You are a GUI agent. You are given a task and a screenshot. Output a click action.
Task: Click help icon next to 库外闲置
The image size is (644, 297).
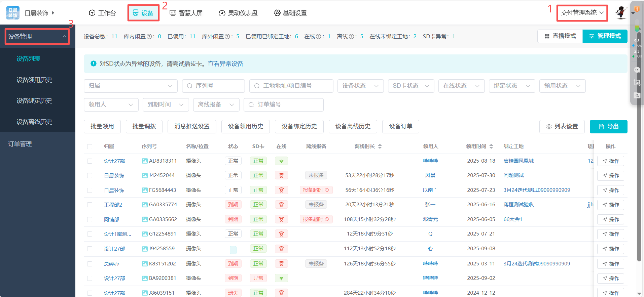pos(227,37)
